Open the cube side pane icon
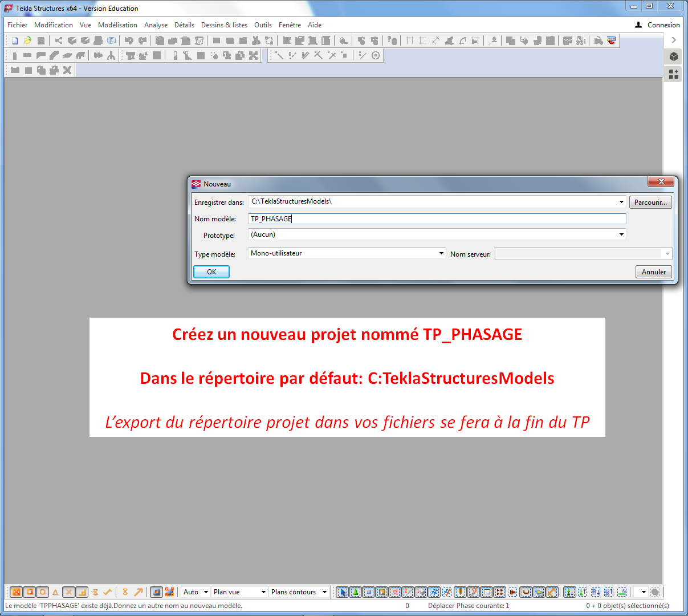The width and height of the screenshot is (688, 616). click(x=674, y=56)
